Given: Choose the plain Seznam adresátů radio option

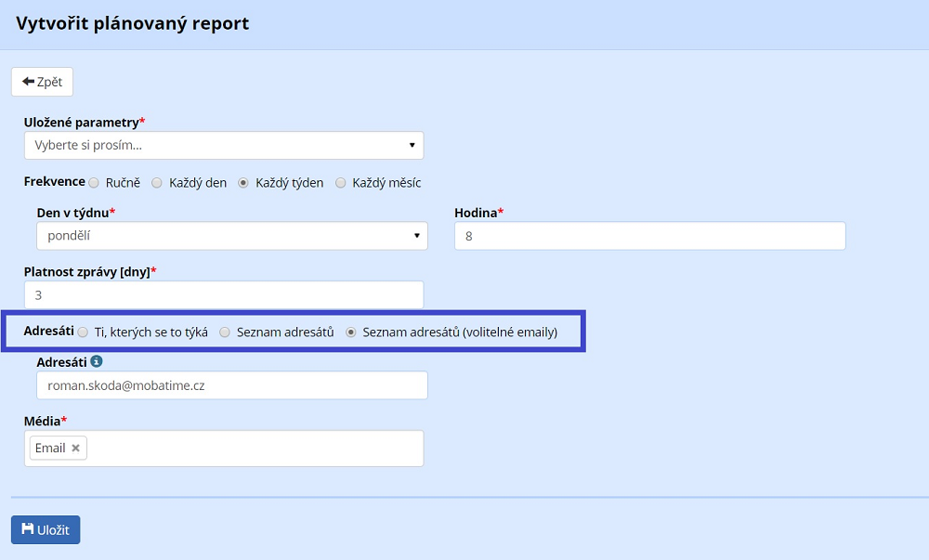Looking at the screenshot, I should pyautogui.click(x=226, y=332).
